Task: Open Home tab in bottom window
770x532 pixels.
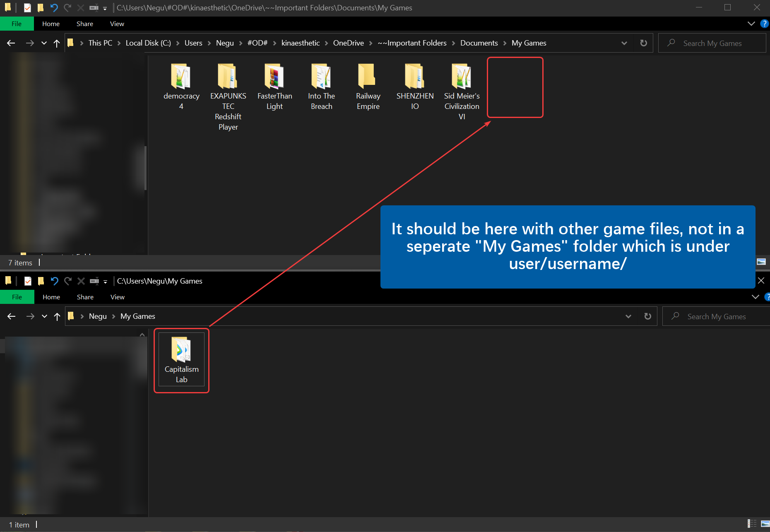Action: click(x=51, y=297)
